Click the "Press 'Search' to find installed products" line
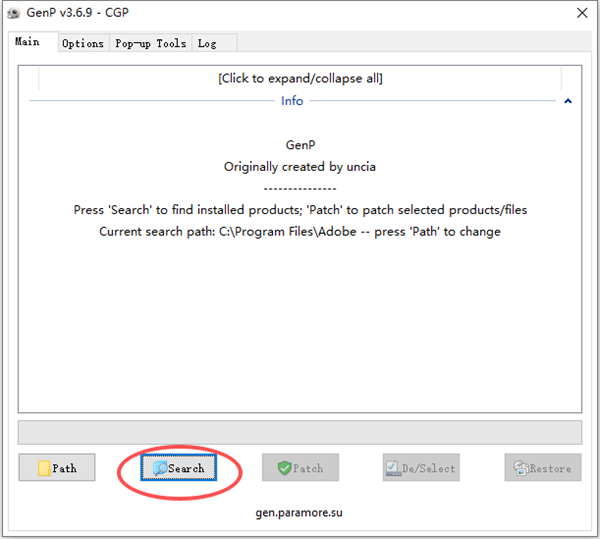This screenshot has height=539, width=600. [300, 210]
